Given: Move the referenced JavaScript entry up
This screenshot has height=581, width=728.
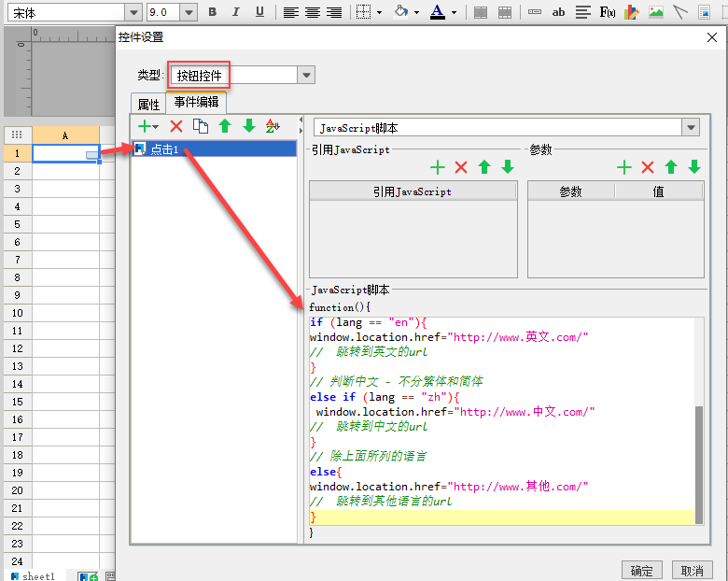Looking at the screenshot, I should pos(483,167).
